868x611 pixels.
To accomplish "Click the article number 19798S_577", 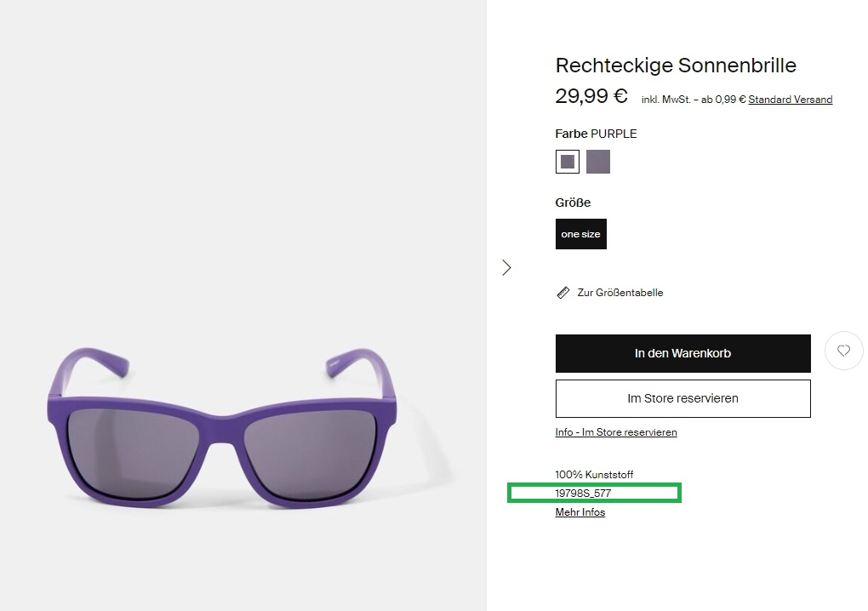I will (x=583, y=493).
